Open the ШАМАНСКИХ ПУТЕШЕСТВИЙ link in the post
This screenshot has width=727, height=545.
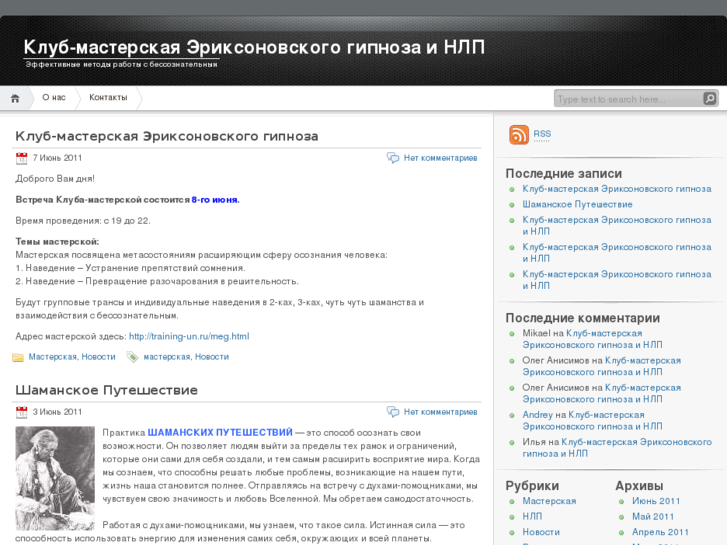220,432
